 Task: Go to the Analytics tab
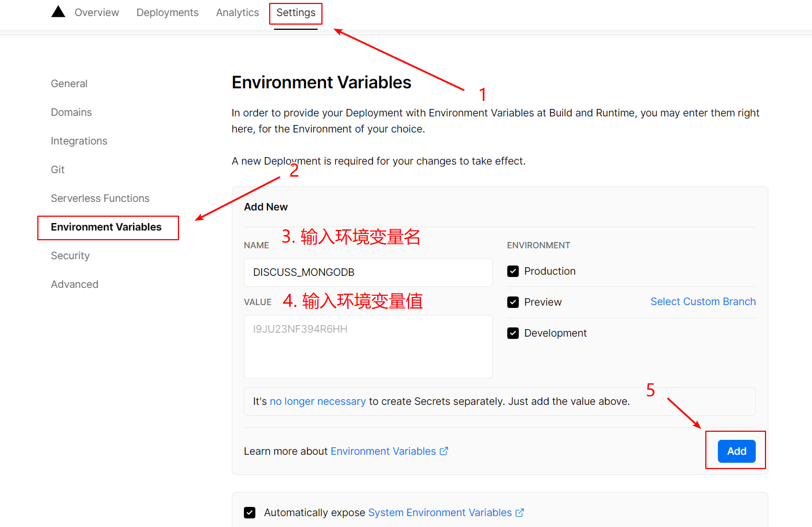237,12
